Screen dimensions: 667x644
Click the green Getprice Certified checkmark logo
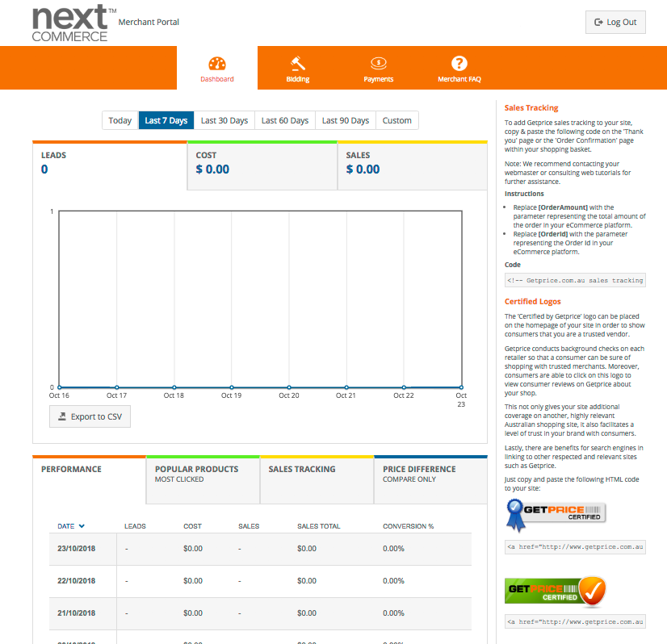(x=555, y=590)
